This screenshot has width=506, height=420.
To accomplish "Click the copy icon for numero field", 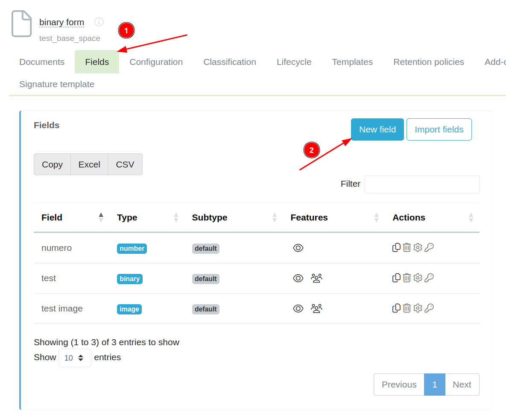I will [396, 247].
